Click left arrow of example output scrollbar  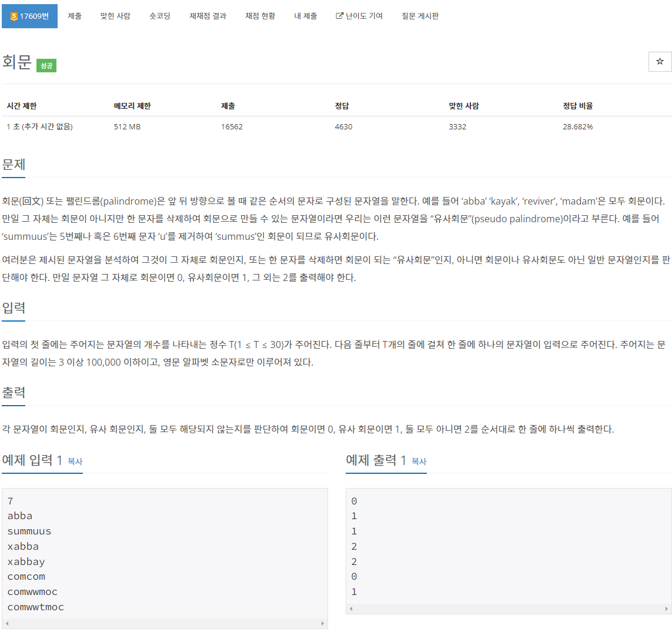pyautogui.click(x=351, y=608)
